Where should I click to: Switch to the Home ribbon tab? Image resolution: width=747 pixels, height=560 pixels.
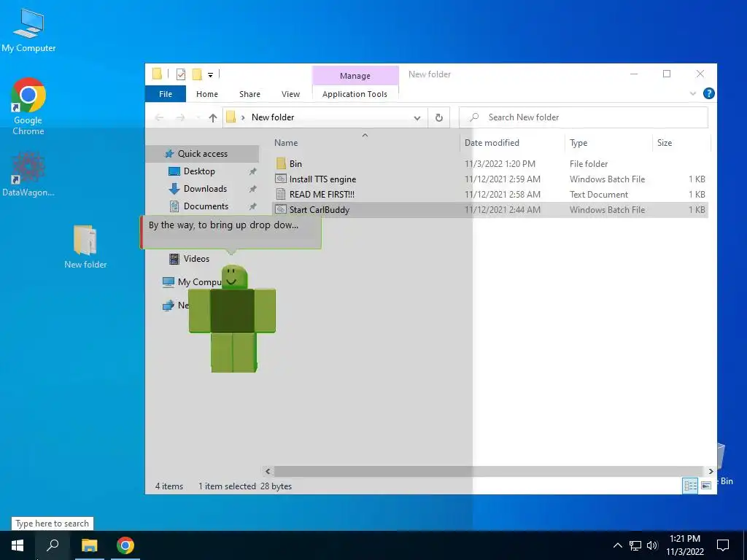click(x=206, y=94)
